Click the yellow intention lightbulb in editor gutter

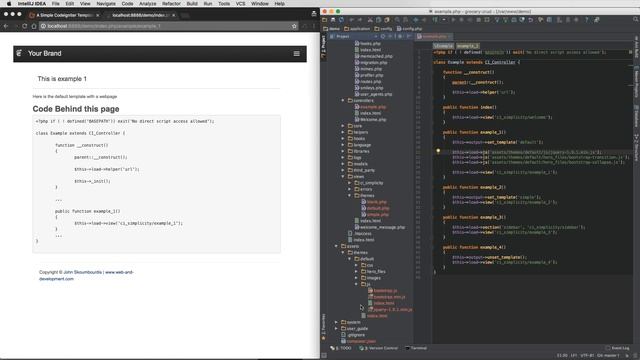438,151
